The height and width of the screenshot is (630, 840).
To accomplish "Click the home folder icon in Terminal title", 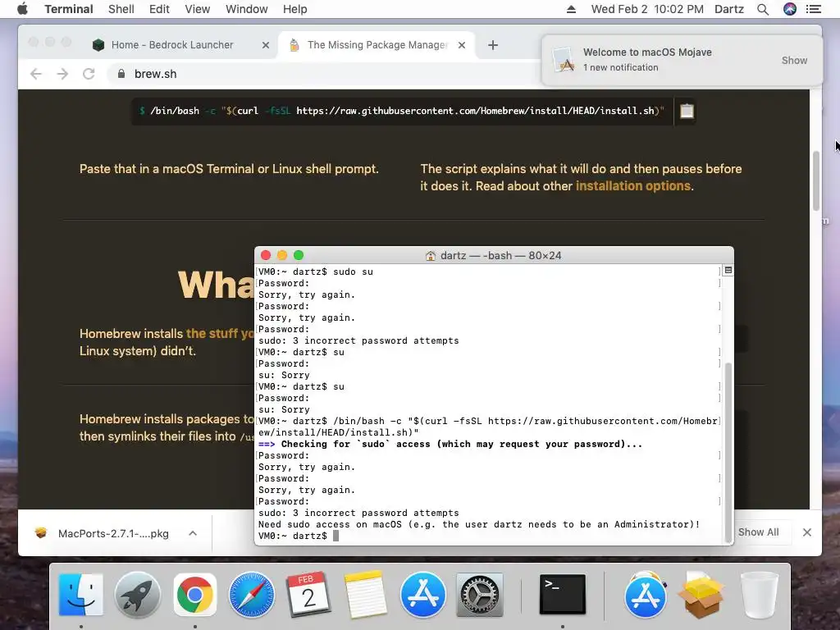I will coord(430,256).
